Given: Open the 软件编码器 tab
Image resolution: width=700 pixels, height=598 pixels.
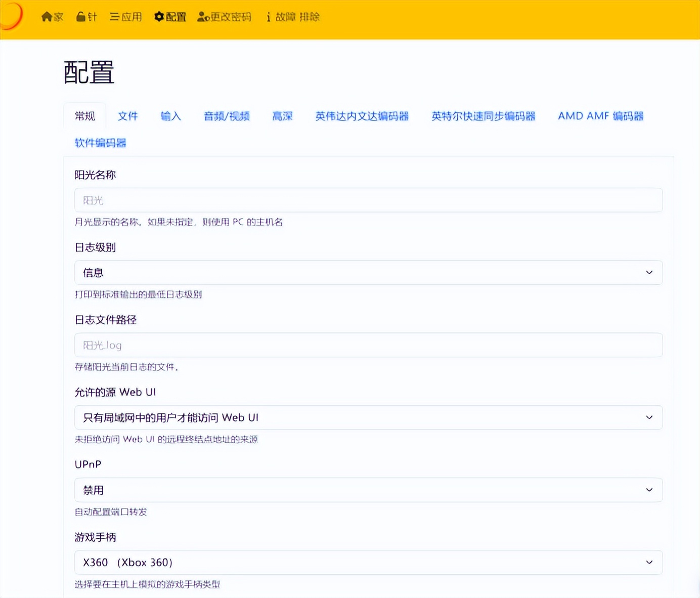Looking at the screenshot, I should pos(100,143).
